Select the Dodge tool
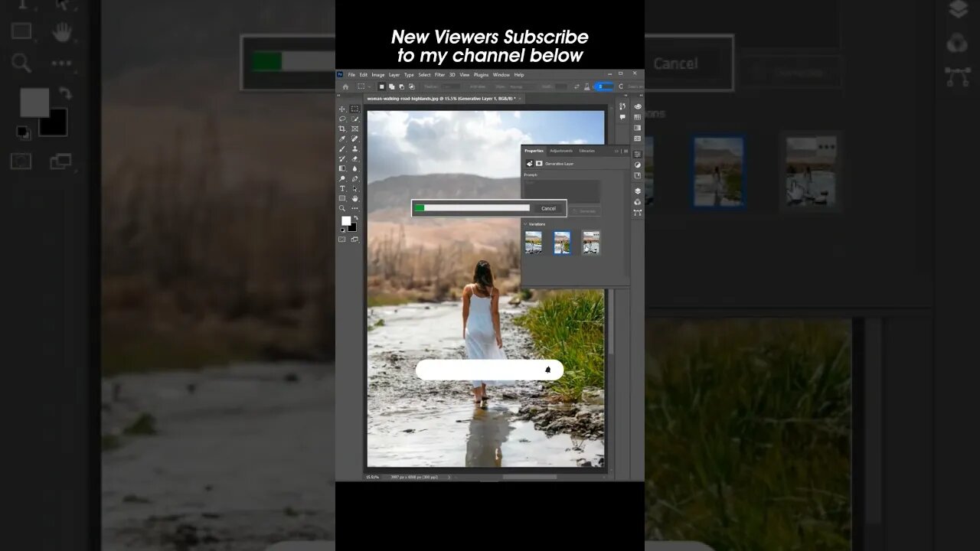The image size is (980, 551). tap(341, 178)
